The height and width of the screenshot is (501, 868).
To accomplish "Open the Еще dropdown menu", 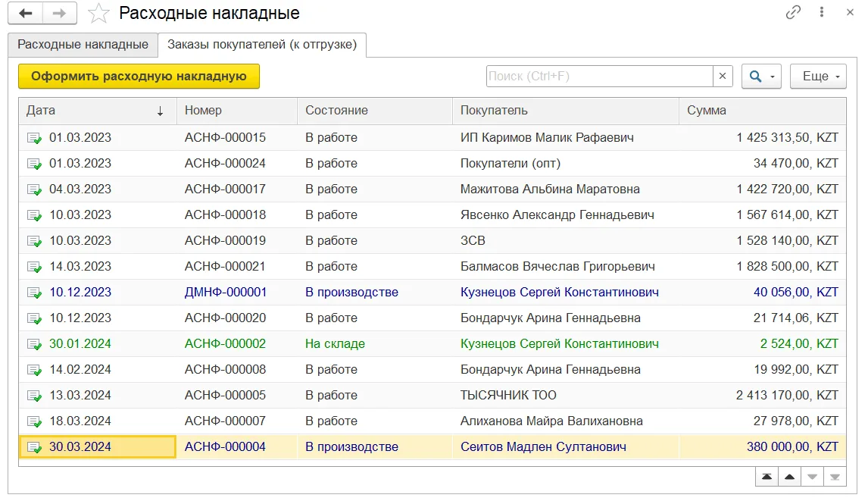I will (818, 77).
